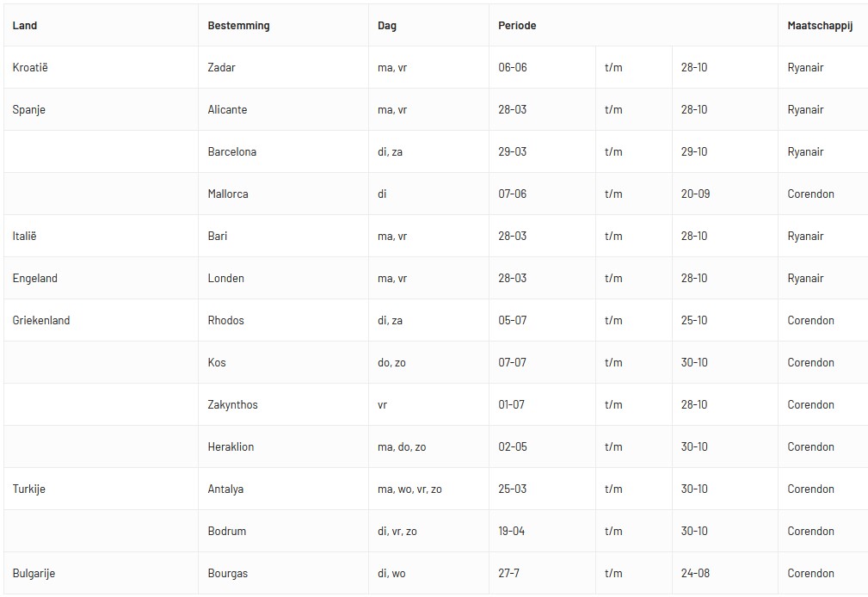Click the Bodrum destination cell
Image resolution: width=868 pixels, height=597 pixels.
point(283,531)
